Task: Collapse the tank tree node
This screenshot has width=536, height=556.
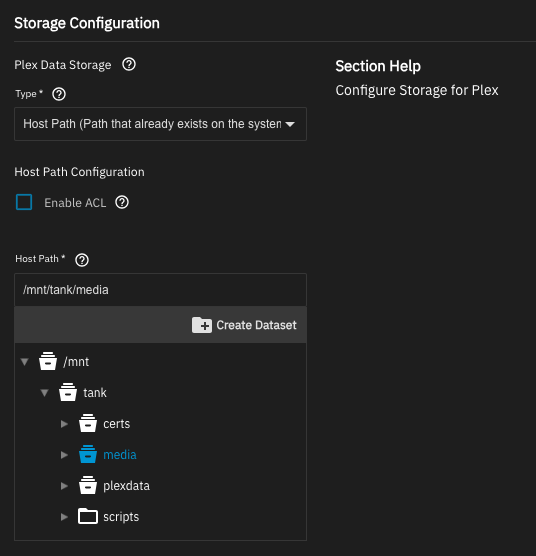Action: [x=44, y=393]
